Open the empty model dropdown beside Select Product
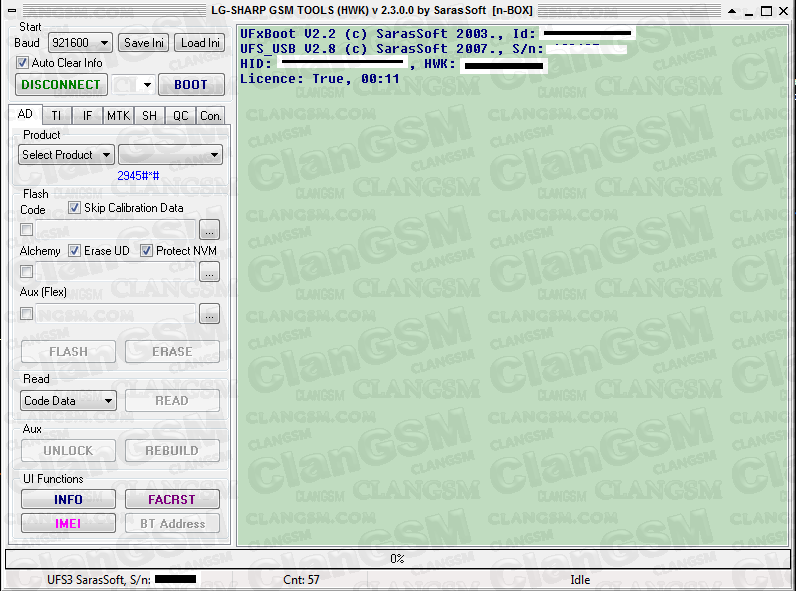Screen dimensions: 796x591 click(170, 155)
